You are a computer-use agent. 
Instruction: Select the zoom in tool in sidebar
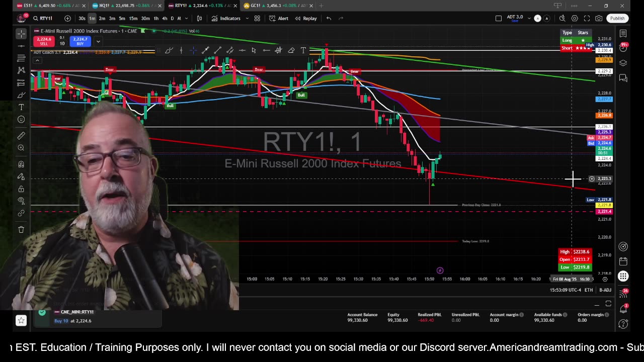[x=21, y=148]
